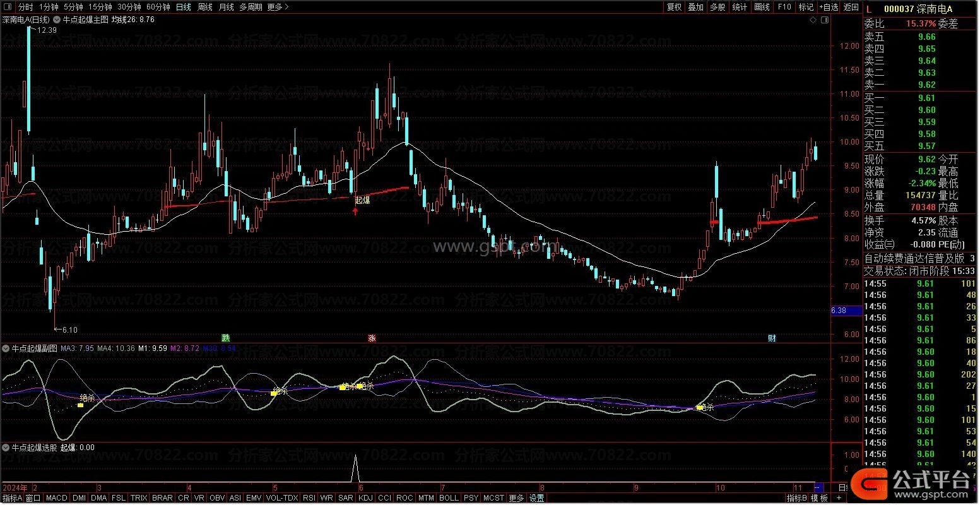Apply the CCI indicator
Screen dimensions: 980x505
click(385, 498)
